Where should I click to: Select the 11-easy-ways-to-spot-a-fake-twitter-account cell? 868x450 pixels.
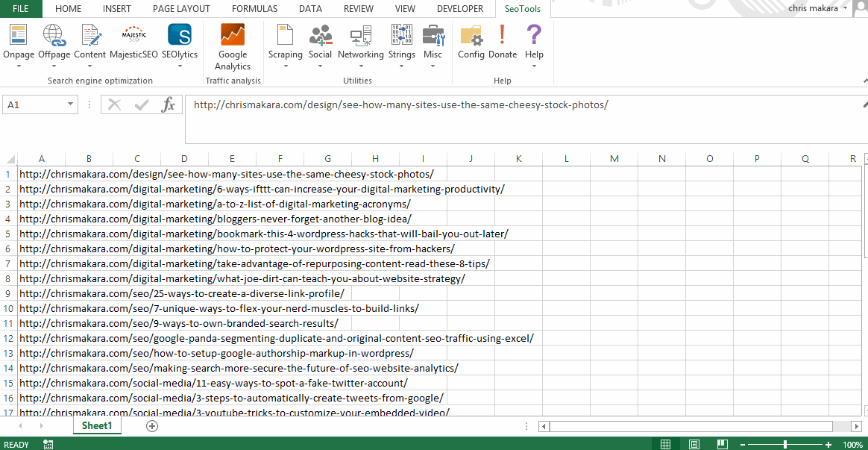[x=214, y=383]
